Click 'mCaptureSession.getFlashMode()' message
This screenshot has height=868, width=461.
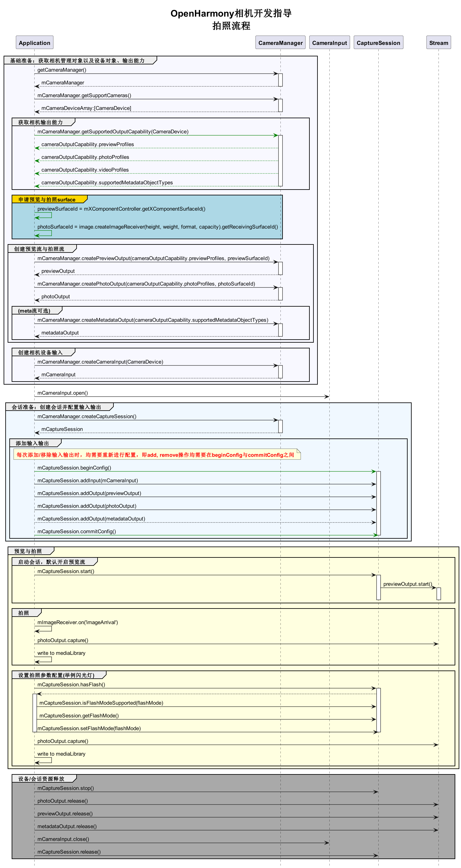79,716
